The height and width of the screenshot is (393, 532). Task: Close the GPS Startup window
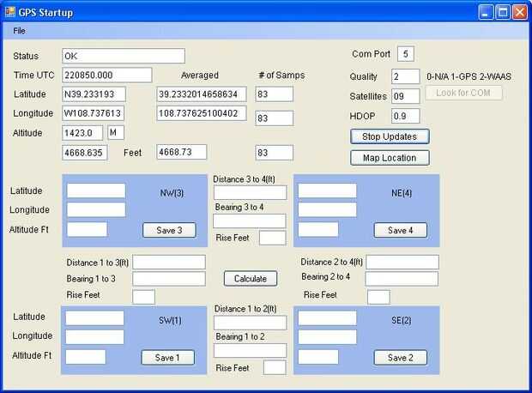click(520, 13)
